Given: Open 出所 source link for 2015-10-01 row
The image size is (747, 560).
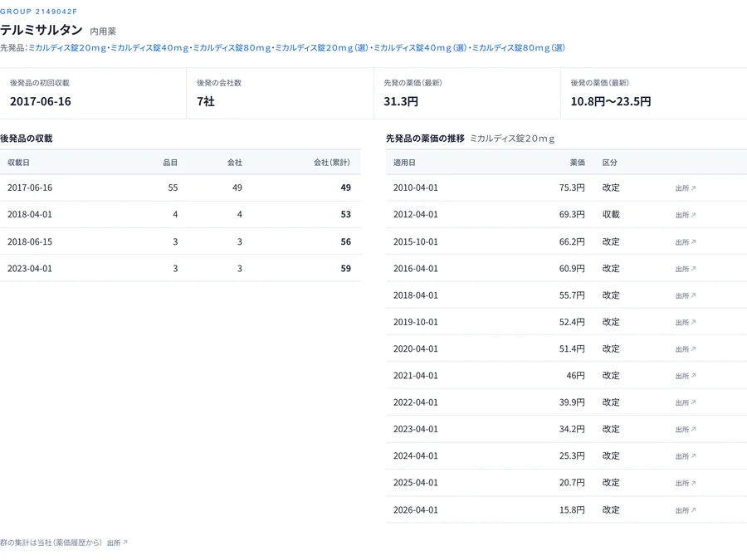Looking at the screenshot, I should click(x=686, y=242).
